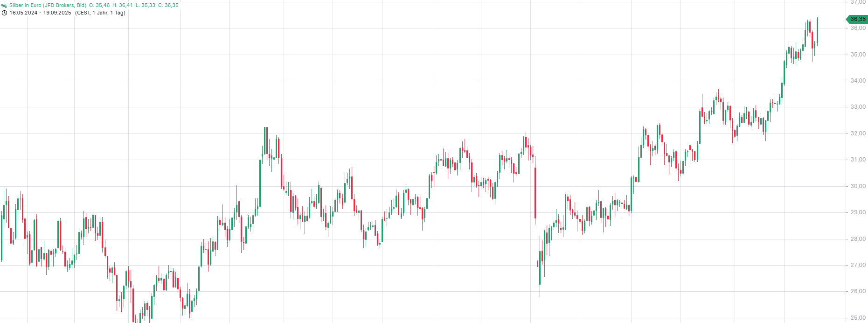The image size is (868, 323).
Task: Click the Silber in Euro instrument title
Action: click(48, 5)
